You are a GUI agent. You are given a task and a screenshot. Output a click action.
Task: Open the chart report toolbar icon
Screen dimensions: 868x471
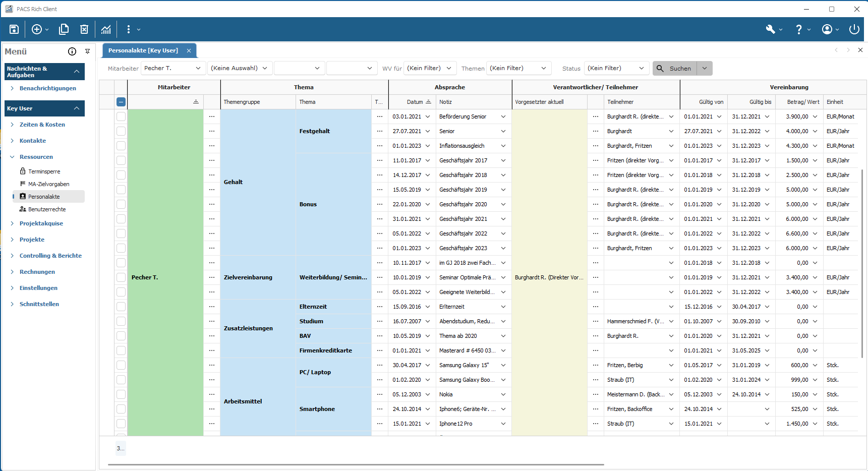[x=106, y=29]
